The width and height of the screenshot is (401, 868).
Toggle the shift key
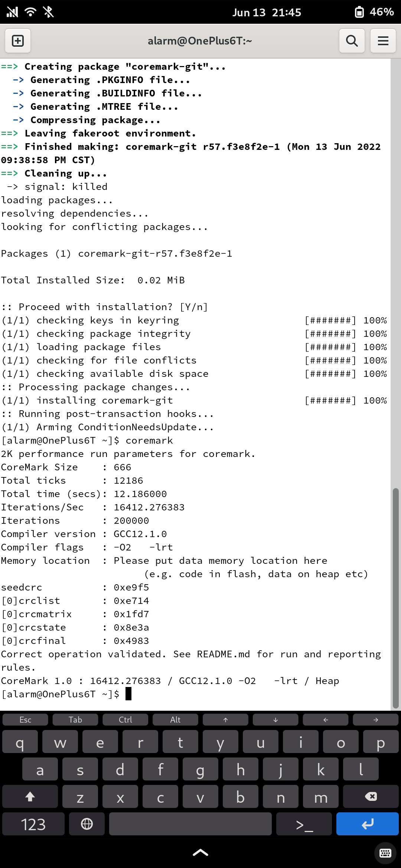[30, 796]
